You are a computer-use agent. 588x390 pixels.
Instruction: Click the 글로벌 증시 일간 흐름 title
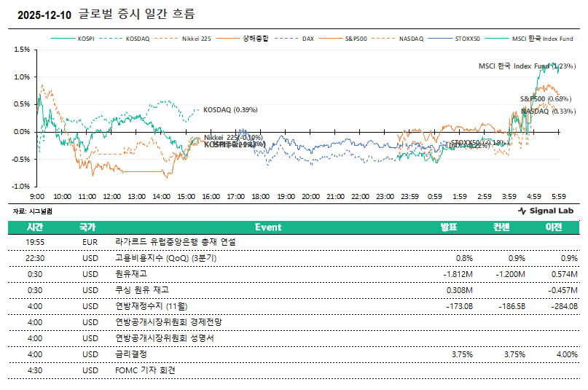(136, 14)
